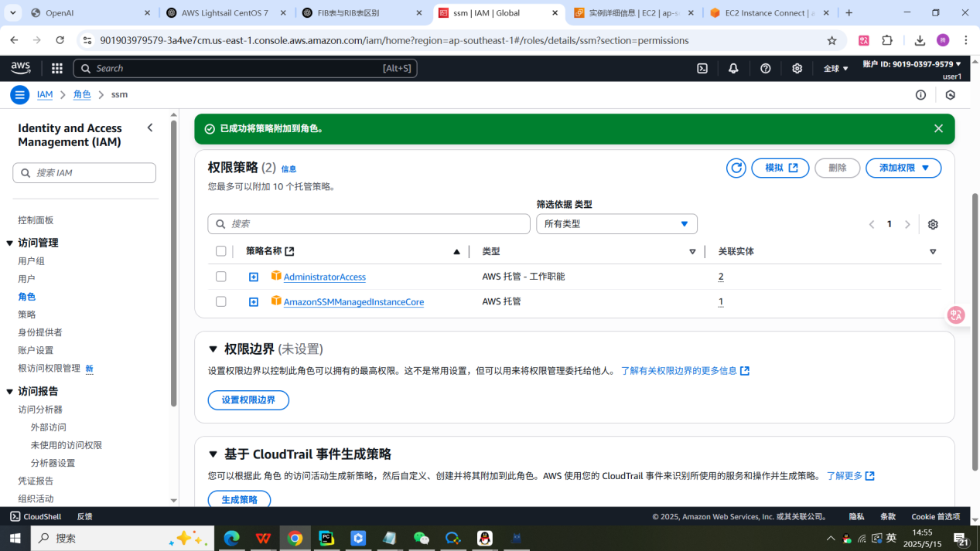Image resolution: width=980 pixels, height=551 pixels.
Task: Open Edge from the Windows taskbar
Action: pyautogui.click(x=231, y=538)
